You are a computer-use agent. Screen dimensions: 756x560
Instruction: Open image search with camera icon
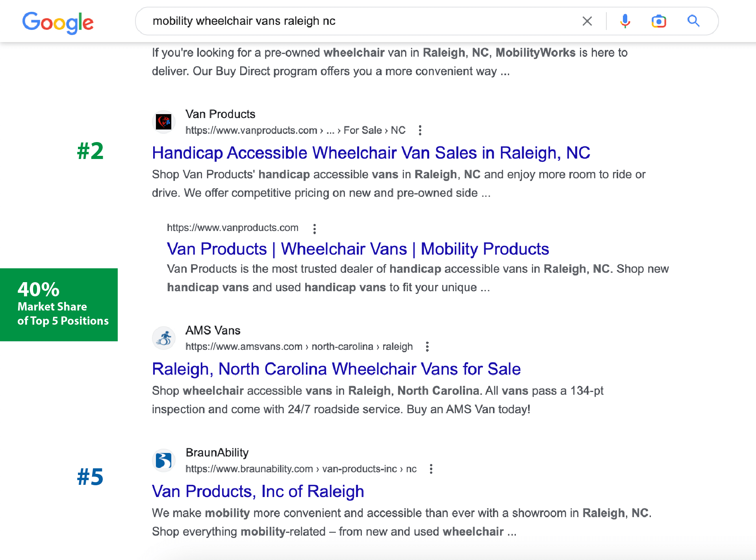pos(659,21)
